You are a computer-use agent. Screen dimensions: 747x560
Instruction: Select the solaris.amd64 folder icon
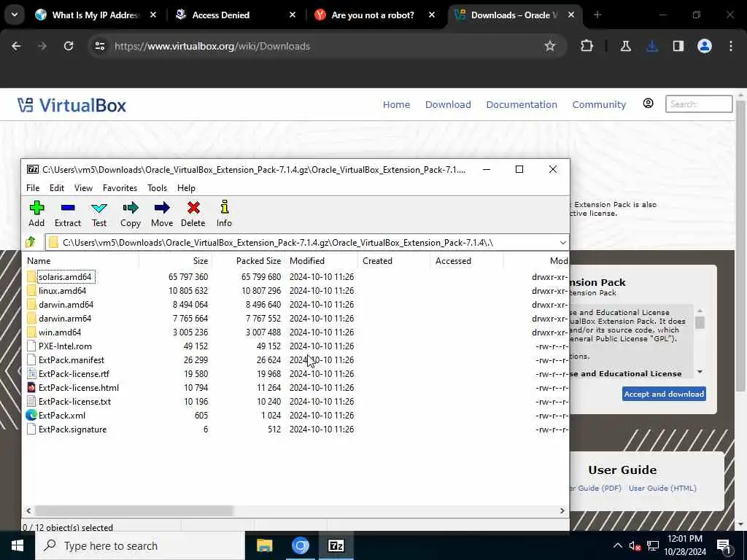pyautogui.click(x=31, y=276)
